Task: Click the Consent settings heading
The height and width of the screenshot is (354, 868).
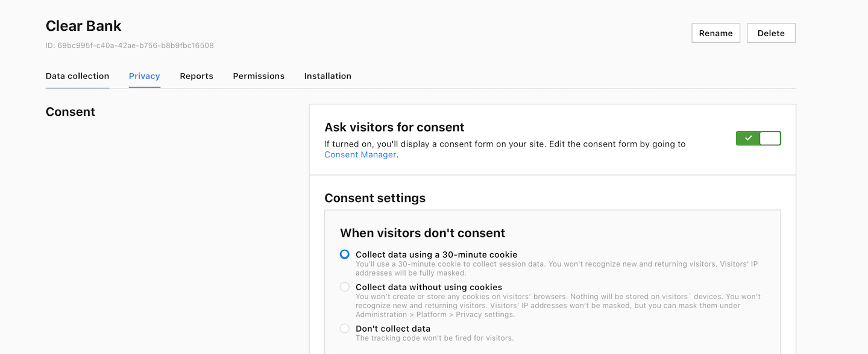Action: (375, 198)
